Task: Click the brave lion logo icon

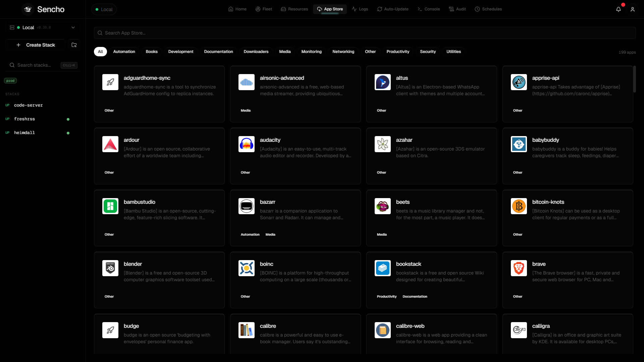Action: pyautogui.click(x=519, y=268)
